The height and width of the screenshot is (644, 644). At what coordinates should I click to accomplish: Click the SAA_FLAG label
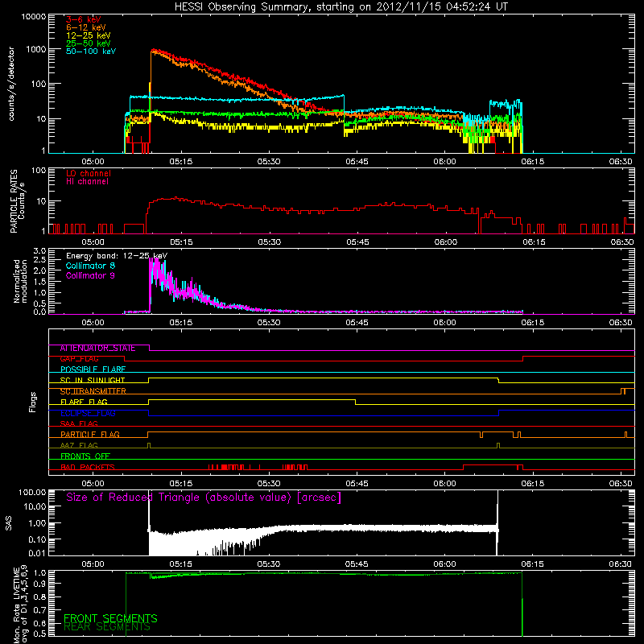point(79,424)
